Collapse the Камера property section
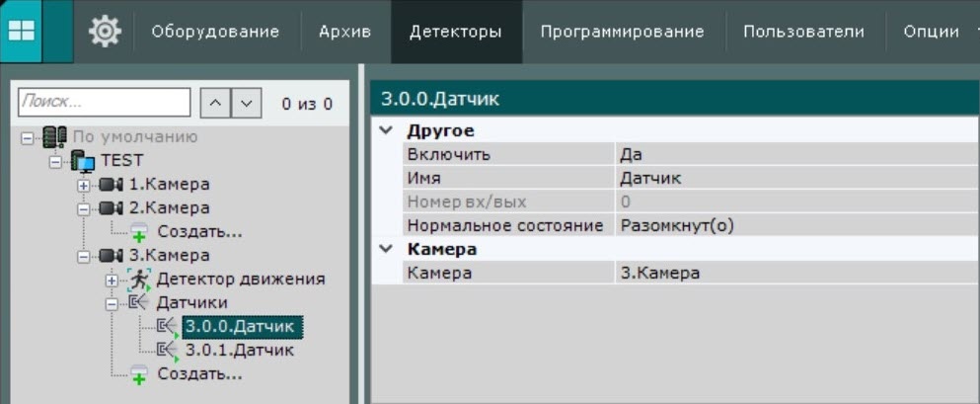The height and width of the screenshot is (404, 980). pos(385,250)
